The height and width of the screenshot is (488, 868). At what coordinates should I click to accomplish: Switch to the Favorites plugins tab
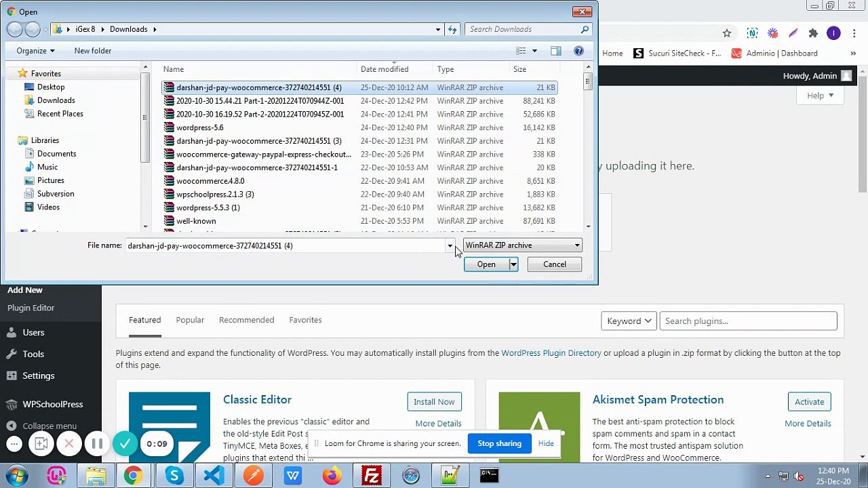pyautogui.click(x=305, y=320)
